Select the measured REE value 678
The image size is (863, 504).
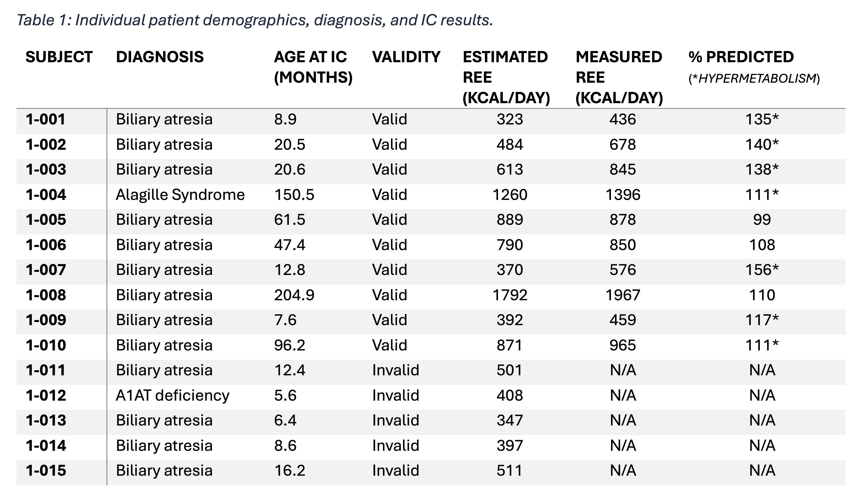[623, 144]
